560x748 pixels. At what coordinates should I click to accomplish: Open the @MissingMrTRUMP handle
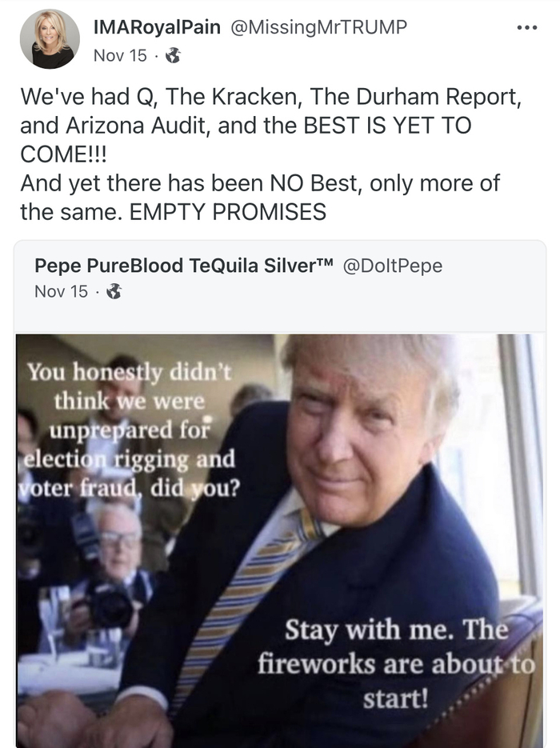coord(319,27)
